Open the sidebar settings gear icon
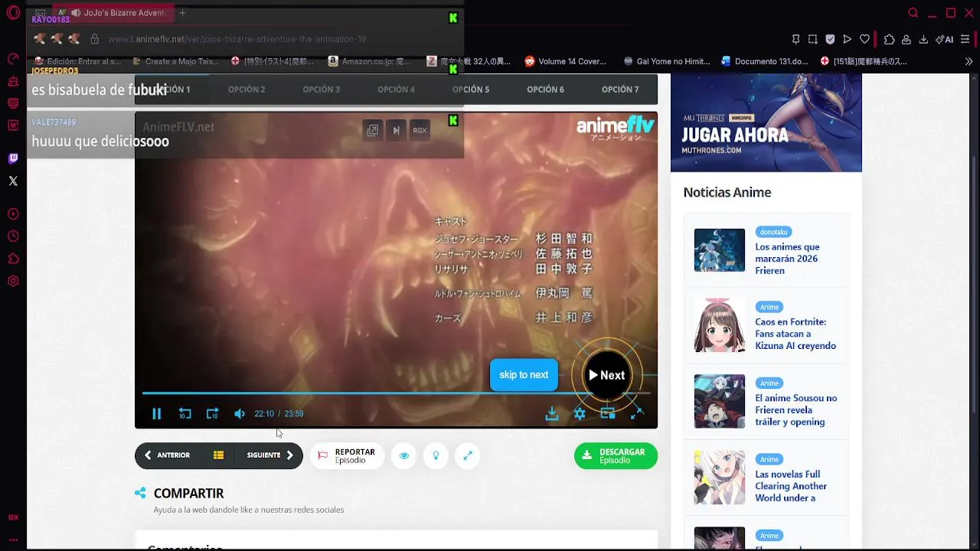This screenshot has height=551, width=980. [x=13, y=281]
